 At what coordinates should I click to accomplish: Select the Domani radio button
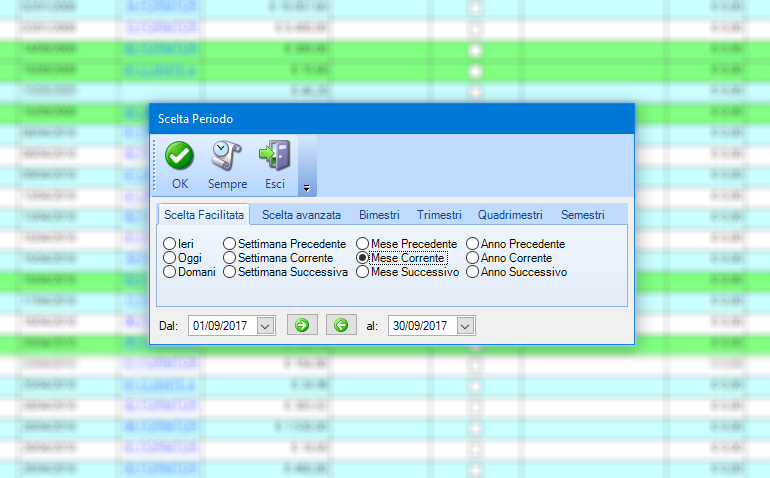click(169, 272)
